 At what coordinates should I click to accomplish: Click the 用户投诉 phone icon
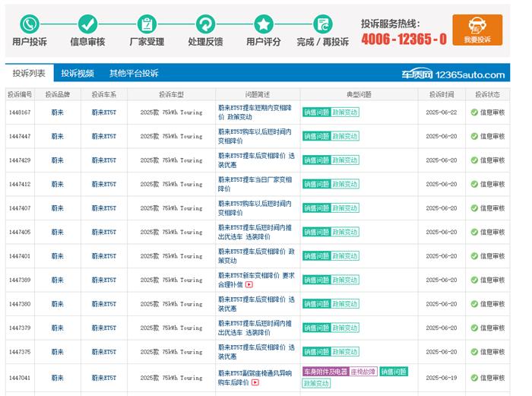(x=30, y=24)
